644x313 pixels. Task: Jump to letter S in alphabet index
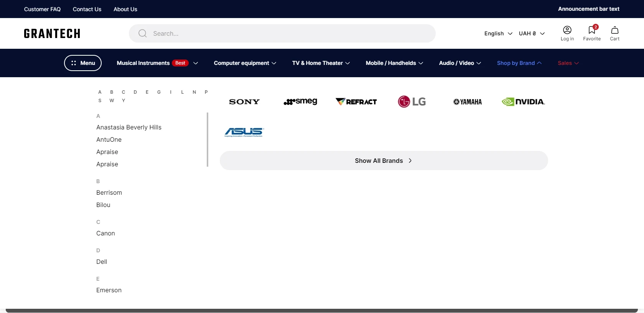click(x=100, y=101)
